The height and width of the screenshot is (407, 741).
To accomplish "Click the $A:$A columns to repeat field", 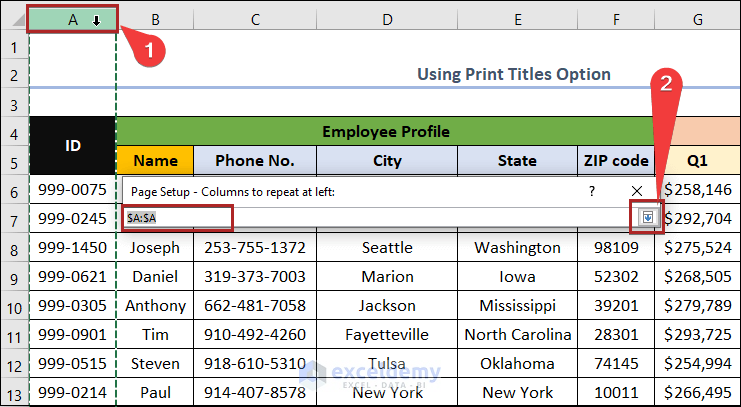I will click(370, 217).
